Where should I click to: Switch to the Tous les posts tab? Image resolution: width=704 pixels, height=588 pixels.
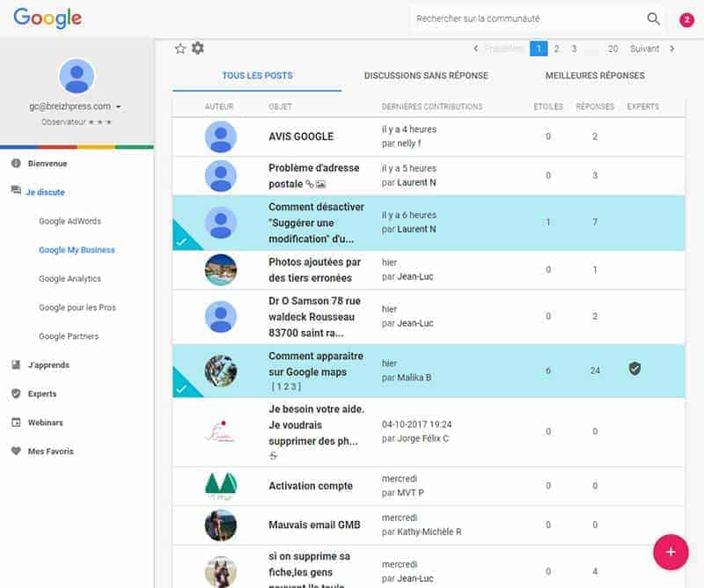257,76
